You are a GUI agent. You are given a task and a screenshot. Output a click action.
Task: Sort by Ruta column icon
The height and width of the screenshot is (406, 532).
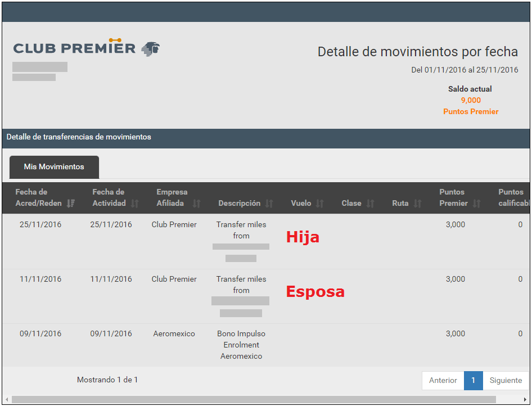417,203
